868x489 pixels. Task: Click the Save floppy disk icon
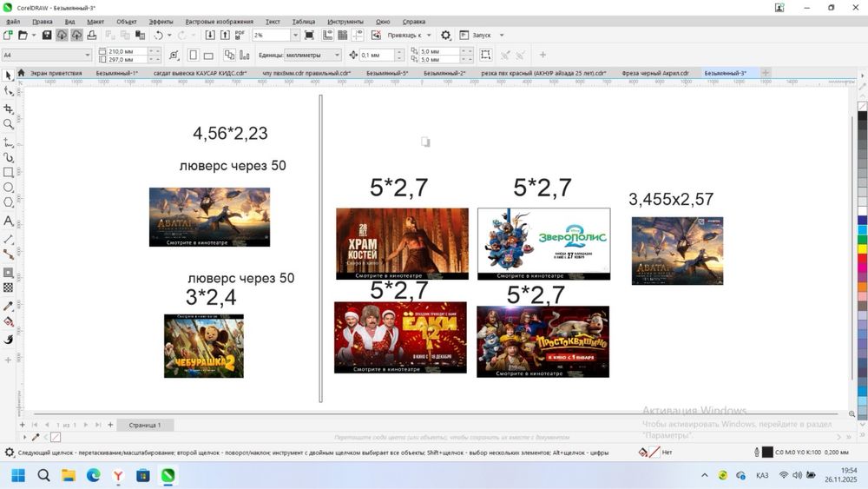click(48, 36)
